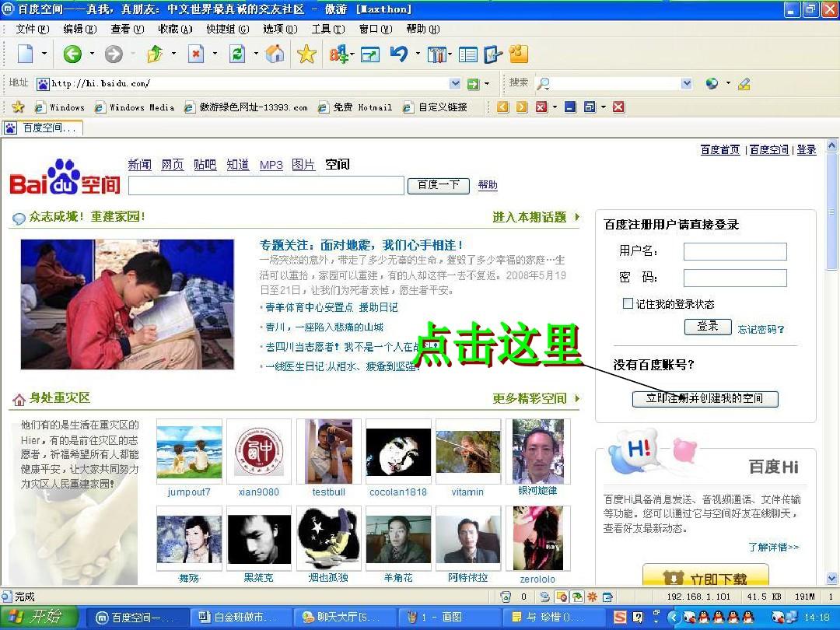Click the Sogou 'S' input method tray icon
Screen dimensions: 840x630
pos(619,617)
